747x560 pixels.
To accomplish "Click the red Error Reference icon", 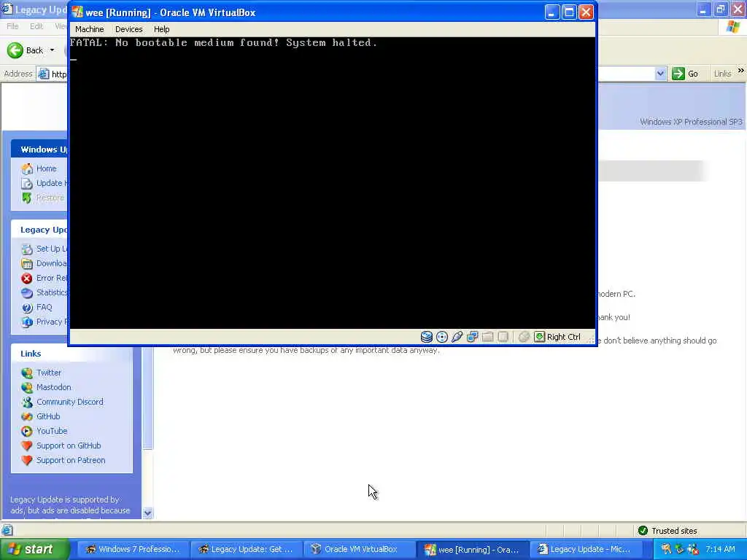I will [x=27, y=278].
